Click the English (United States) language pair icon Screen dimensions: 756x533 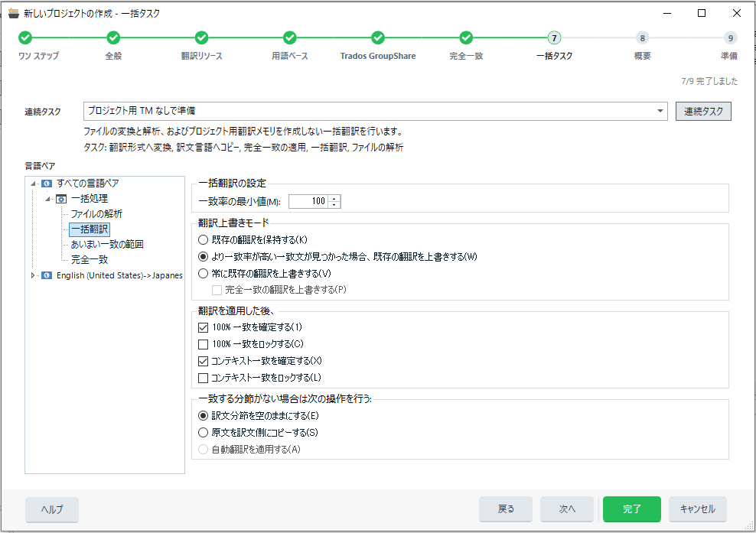click(47, 275)
